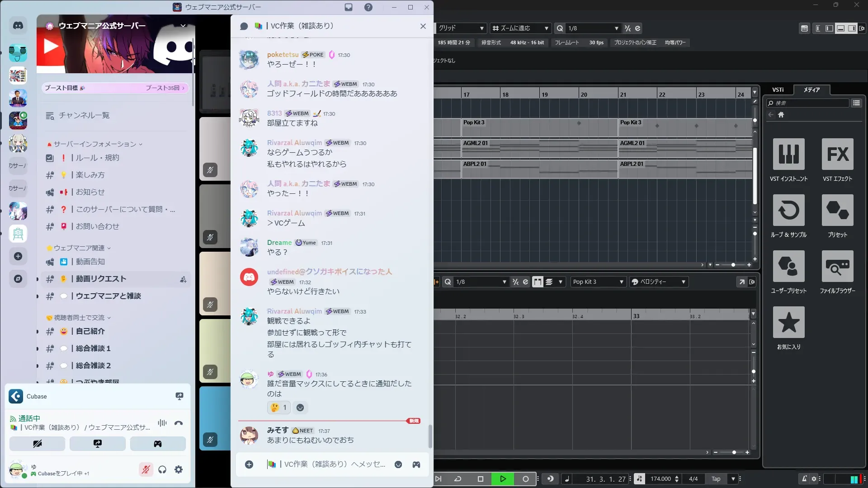The width and height of the screenshot is (868, 488).
Task: Open the velocity controller dropdown
Action: pyautogui.click(x=658, y=282)
